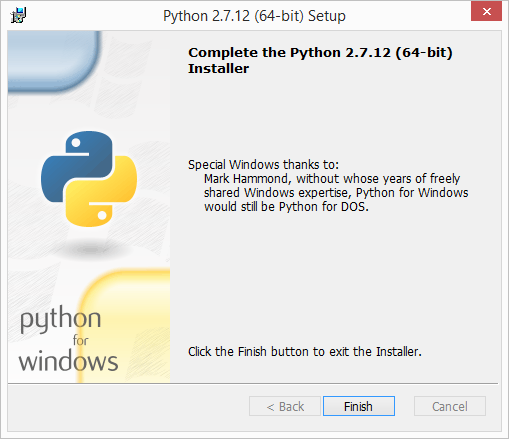Select the greyed-out Cancel button
Viewport: 509px width, 439px height.
click(x=450, y=406)
